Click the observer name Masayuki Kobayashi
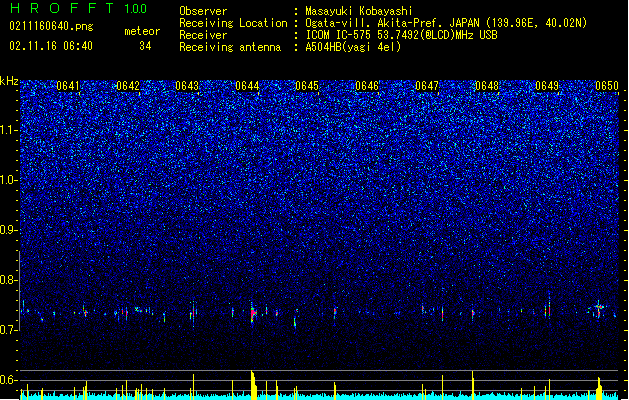Screen dimensions: 629x400 (359, 11)
